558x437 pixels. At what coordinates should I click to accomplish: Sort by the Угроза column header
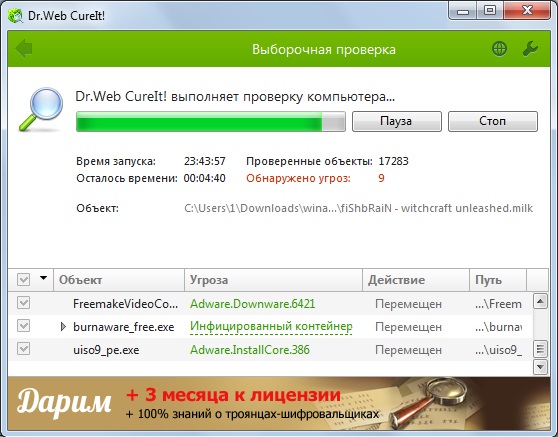point(273,280)
